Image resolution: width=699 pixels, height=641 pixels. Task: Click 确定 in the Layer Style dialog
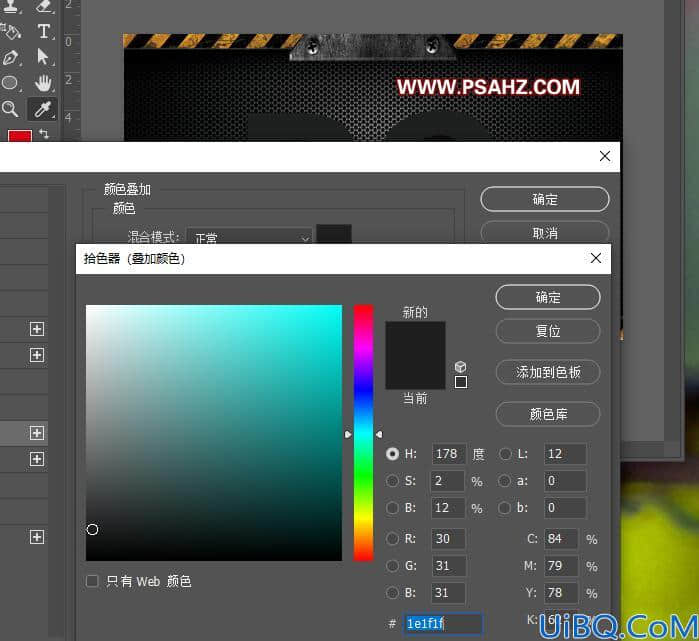coord(545,199)
